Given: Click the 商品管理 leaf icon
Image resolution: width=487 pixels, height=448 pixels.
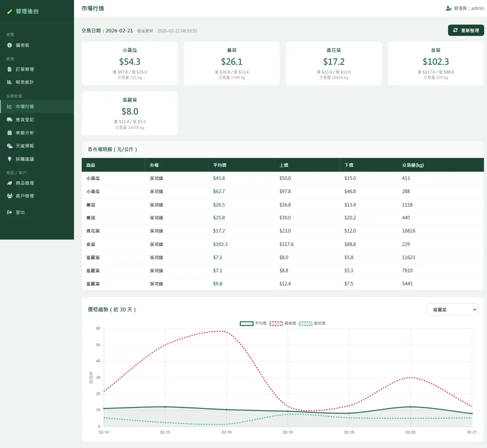Looking at the screenshot, I should [x=10, y=183].
